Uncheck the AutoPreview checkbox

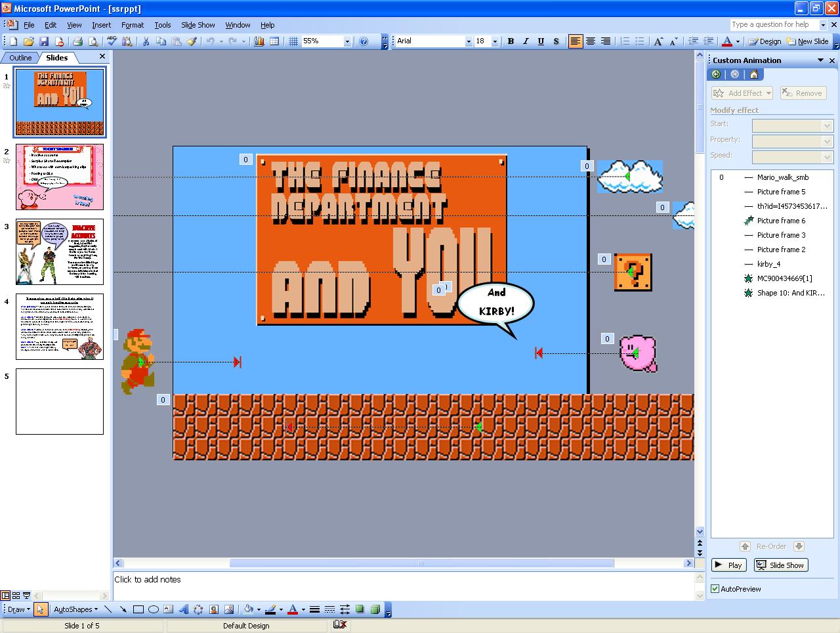pyautogui.click(x=715, y=589)
